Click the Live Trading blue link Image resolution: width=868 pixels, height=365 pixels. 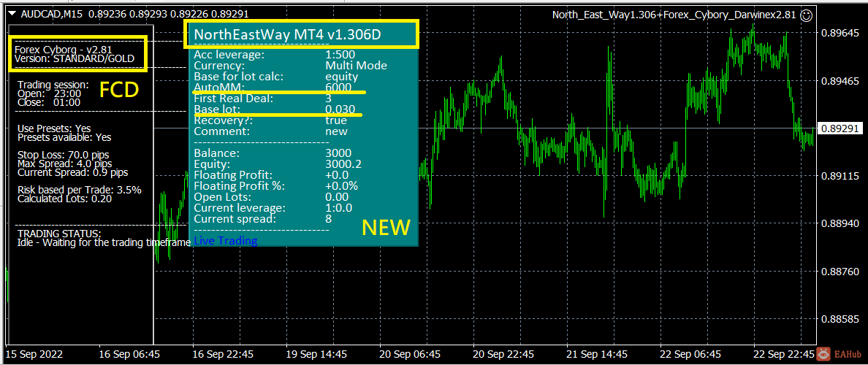pyautogui.click(x=225, y=241)
